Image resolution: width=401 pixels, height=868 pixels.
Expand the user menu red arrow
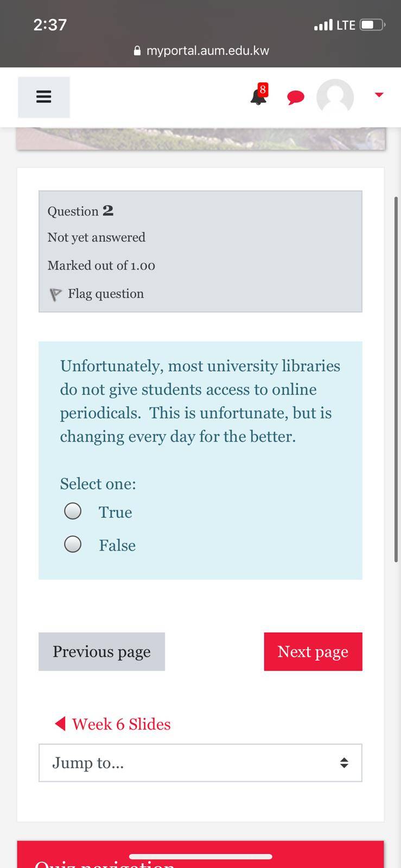click(379, 95)
